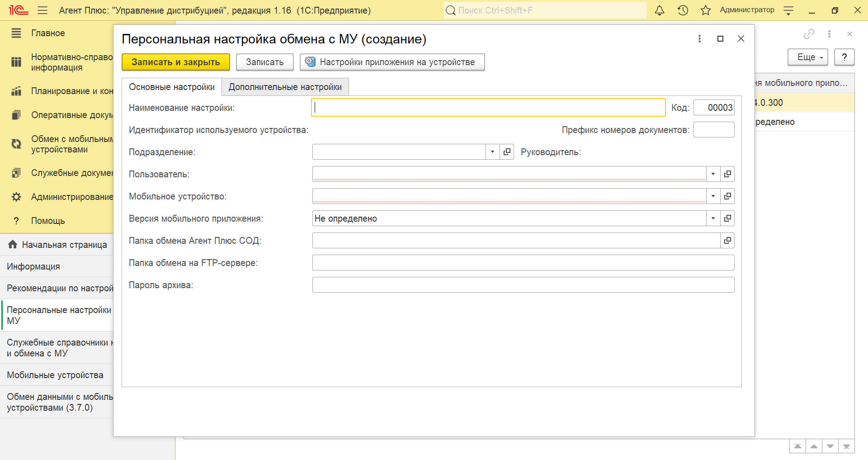
Task: Open Пользователь reference with open icon
Action: pos(727,174)
